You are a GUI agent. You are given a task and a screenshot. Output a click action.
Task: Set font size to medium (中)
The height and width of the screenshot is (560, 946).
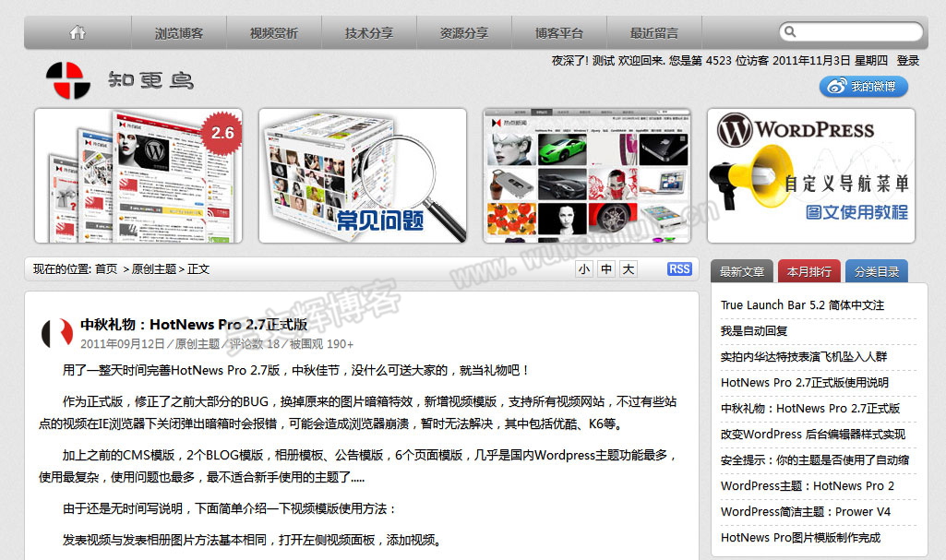tap(605, 269)
